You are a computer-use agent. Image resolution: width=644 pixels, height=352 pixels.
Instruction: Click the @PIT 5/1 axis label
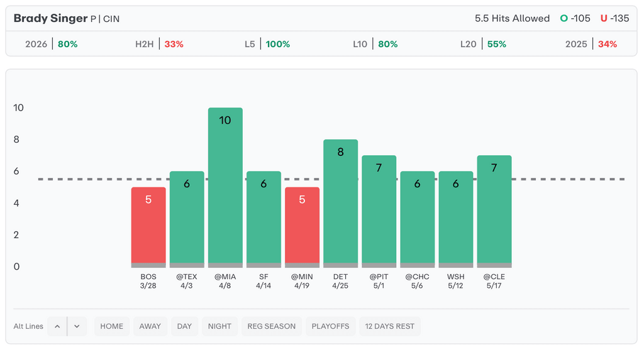(379, 281)
